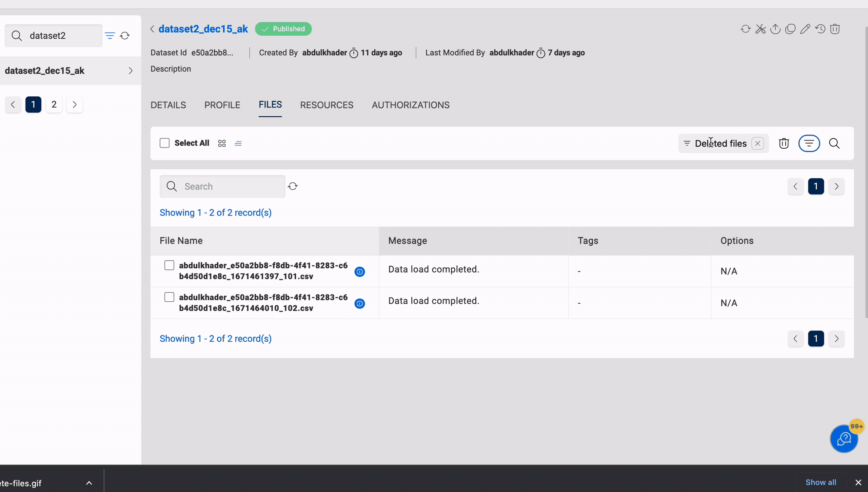The height and width of the screenshot is (492, 868).
Task: Click the delete trash icon in files toolbar
Action: coord(784,144)
